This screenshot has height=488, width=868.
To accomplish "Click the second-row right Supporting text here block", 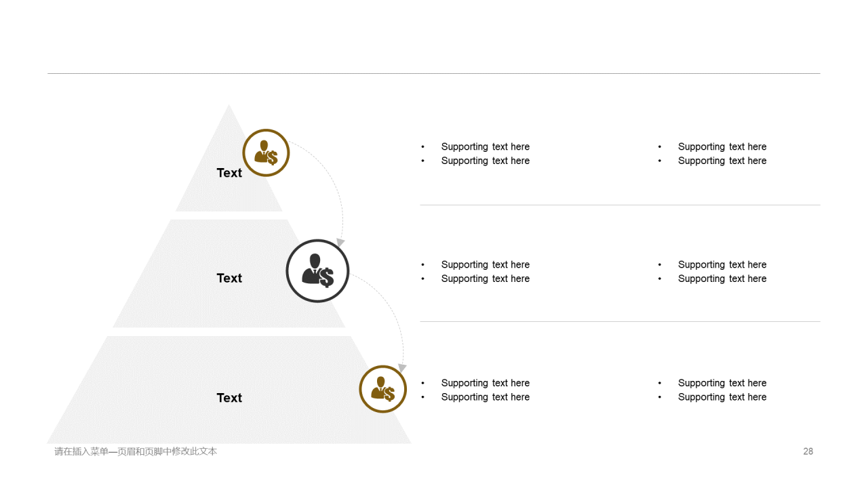I will (712, 272).
